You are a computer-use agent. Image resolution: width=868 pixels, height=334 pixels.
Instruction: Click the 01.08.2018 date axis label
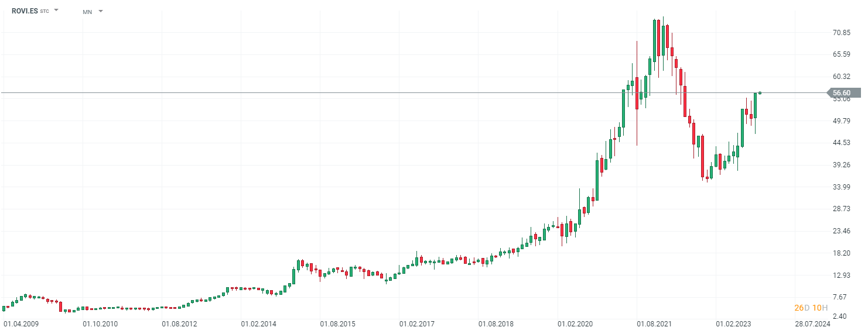(496, 323)
